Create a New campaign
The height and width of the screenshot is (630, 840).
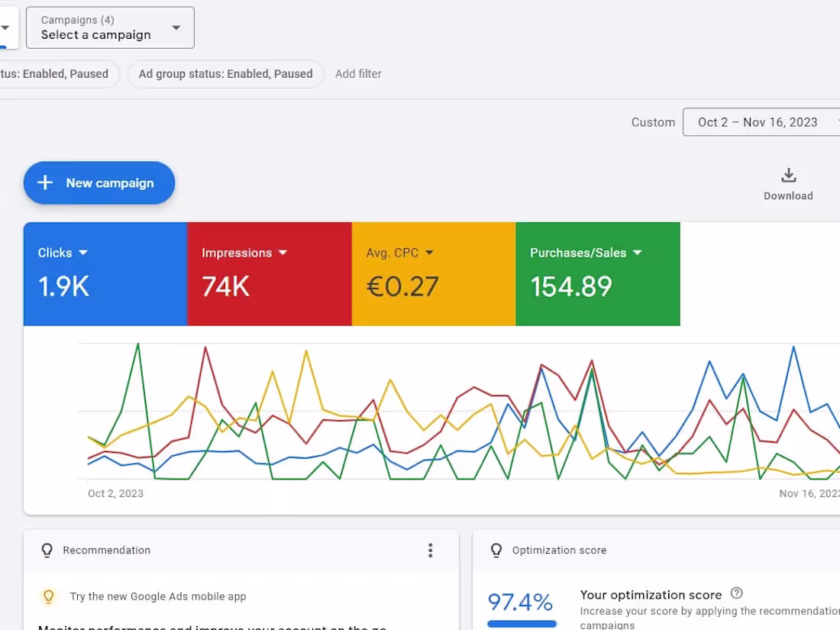tap(99, 183)
